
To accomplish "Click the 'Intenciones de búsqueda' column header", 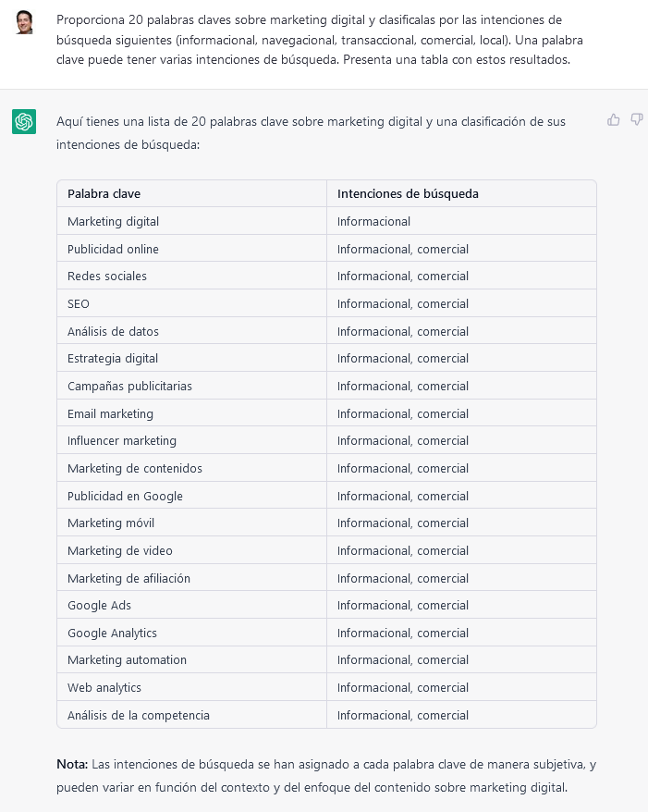I will tap(461, 193).
